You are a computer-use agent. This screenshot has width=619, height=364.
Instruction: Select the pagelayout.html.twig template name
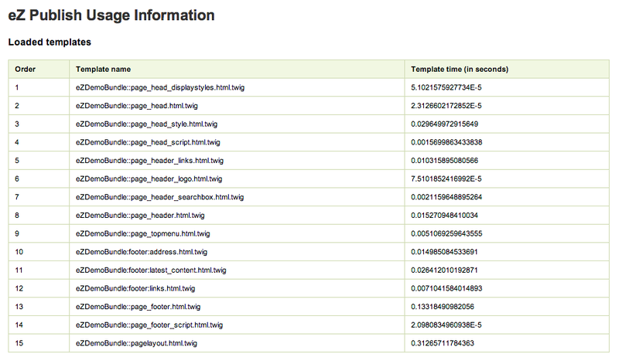[x=136, y=343]
